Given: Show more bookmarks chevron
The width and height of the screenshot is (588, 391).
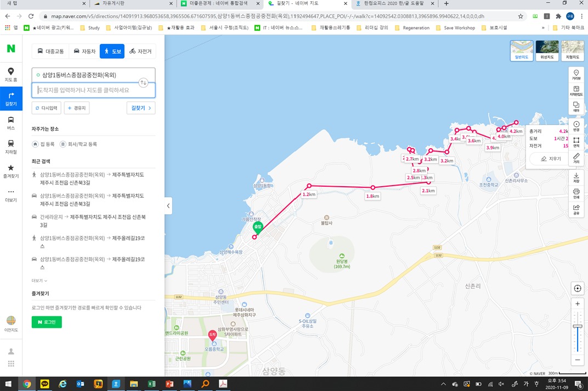Looking at the screenshot, I should tap(543, 28).
